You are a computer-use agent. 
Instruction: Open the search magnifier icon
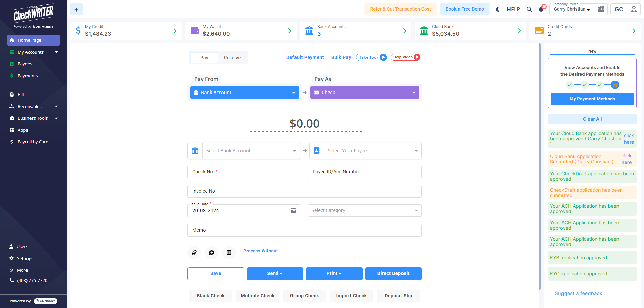click(x=529, y=9)
